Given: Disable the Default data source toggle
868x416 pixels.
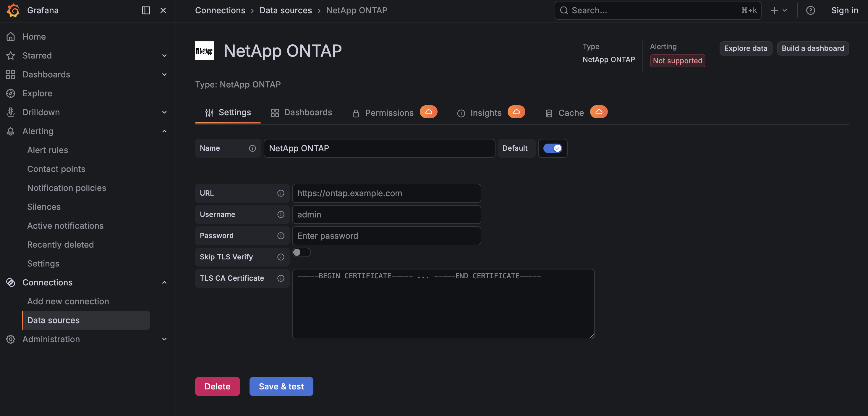Looking at the screenshot, I should (x=553, y=148).
